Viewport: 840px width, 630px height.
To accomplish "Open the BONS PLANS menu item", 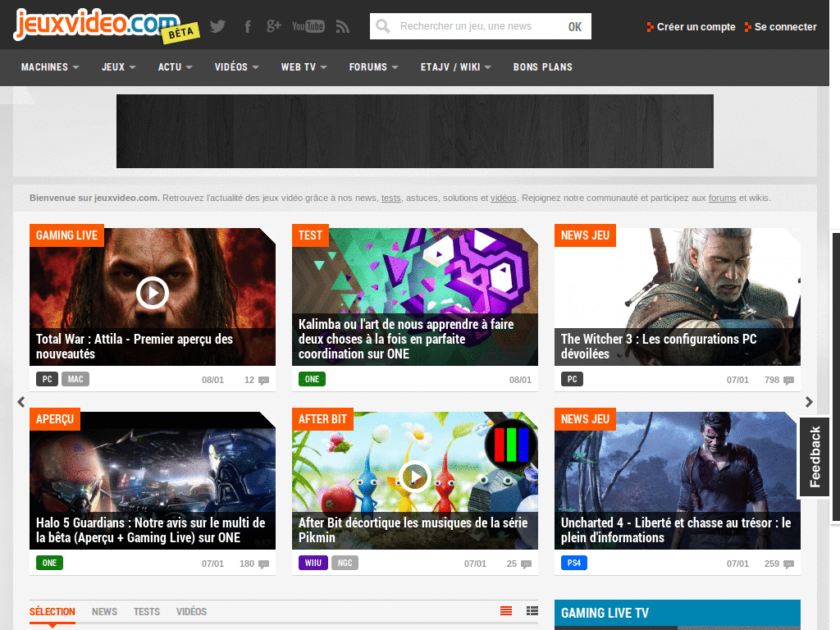I will [x=543, y=67].
